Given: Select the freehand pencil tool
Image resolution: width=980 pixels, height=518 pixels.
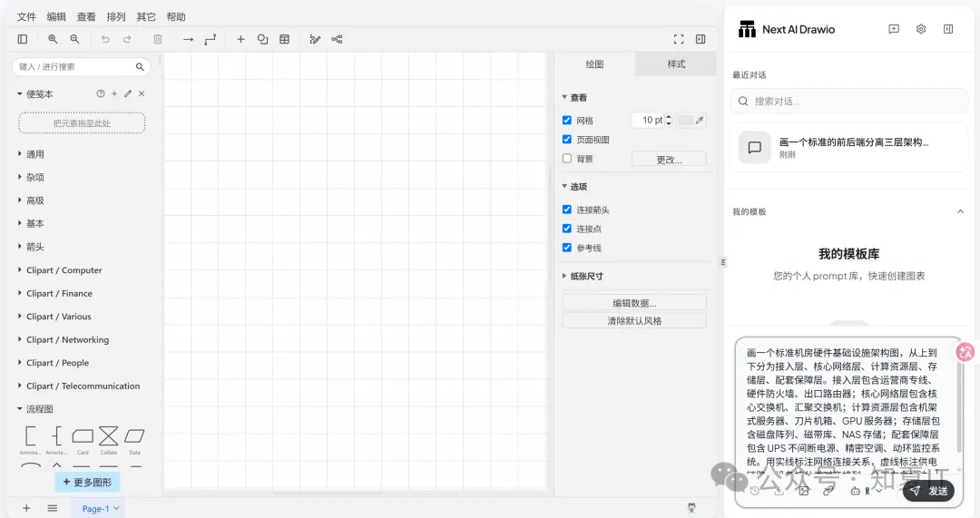Looking at the screenshot, I should (x=315, y=39).
